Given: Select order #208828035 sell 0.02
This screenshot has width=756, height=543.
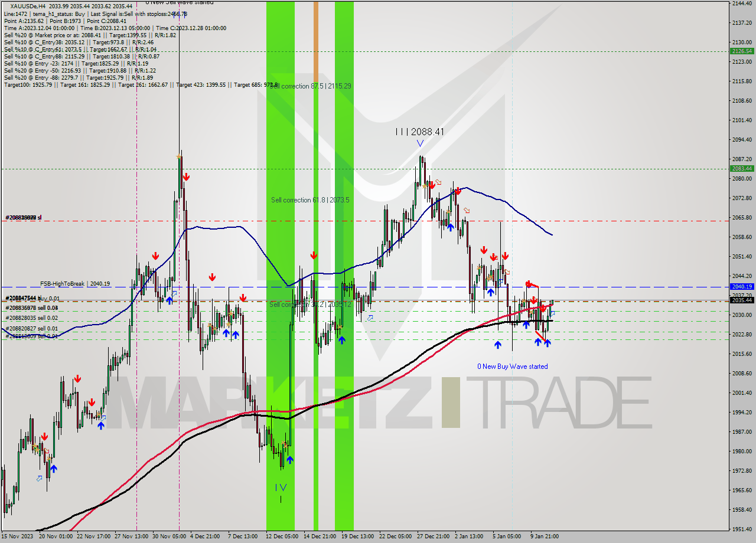Looking at the screenshot, I should click(32, 318).
